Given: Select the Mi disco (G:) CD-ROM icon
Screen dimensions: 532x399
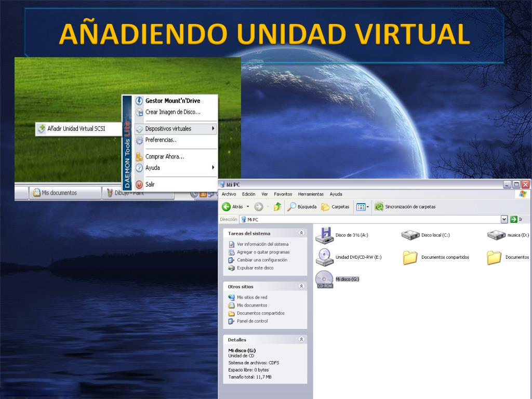Looking at the screenshot, I should tap(325, 280).
